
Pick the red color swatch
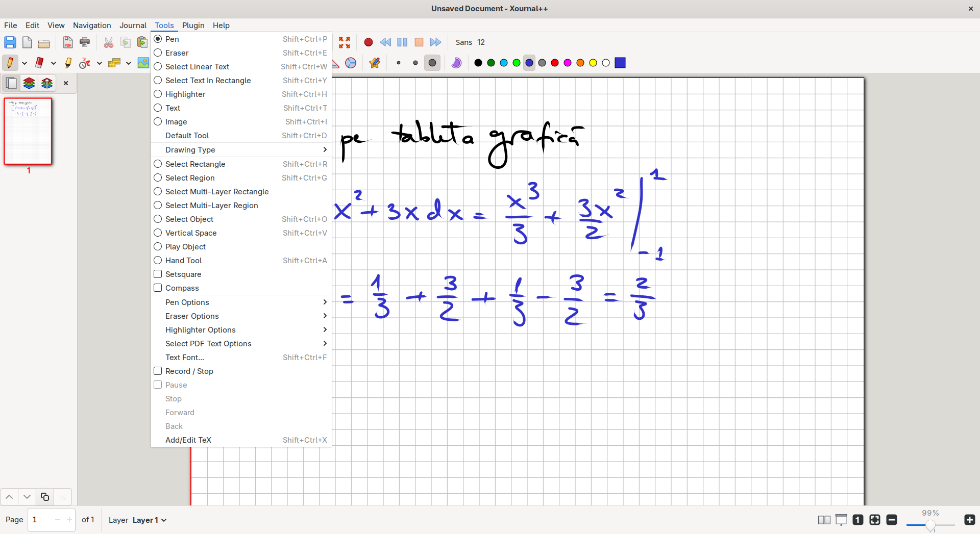point(555,63)
